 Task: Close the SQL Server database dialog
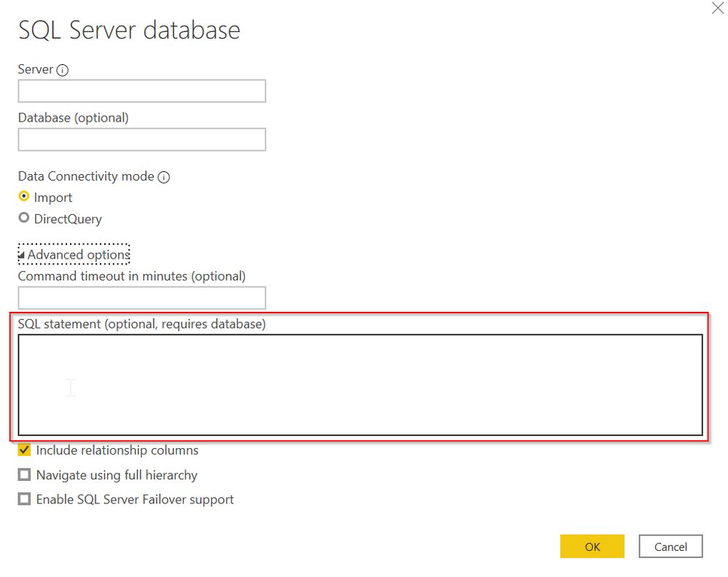[718, 8]
